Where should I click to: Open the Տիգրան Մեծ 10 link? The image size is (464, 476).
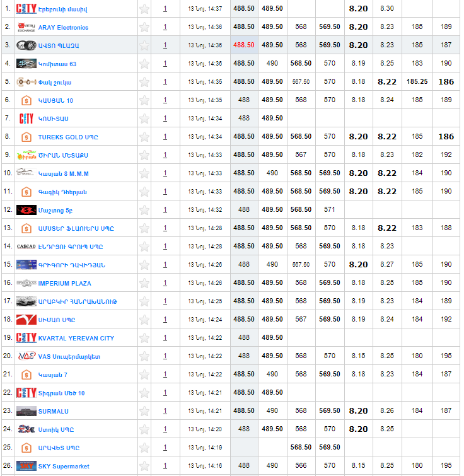pos(61,393)
